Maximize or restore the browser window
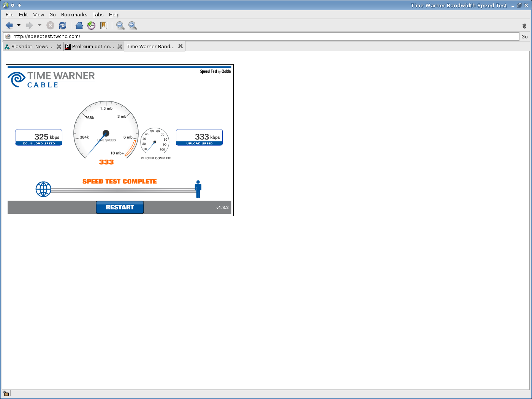 point(519,5)
